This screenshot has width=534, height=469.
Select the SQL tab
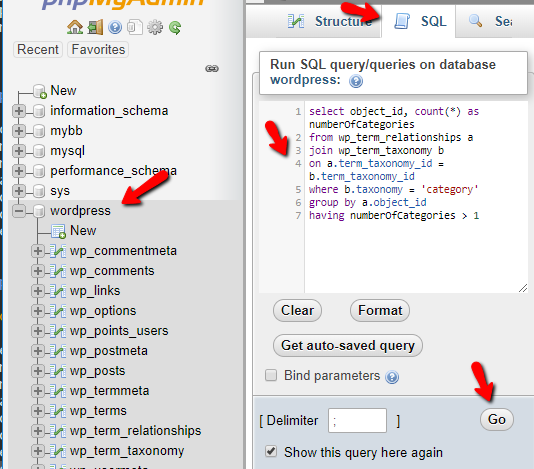[420, 21]
